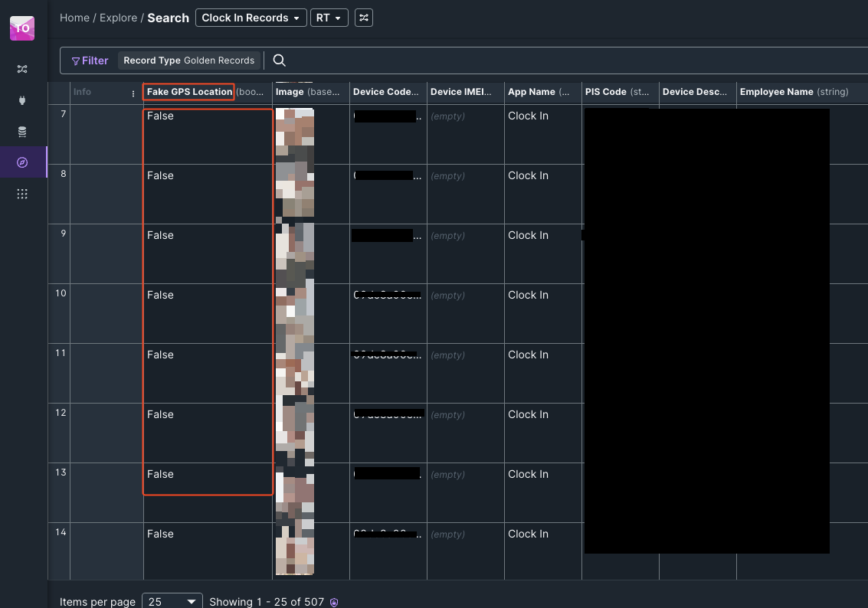Open the Explore compass icon in sidebar
Screen dimensions: 868x608
22,162
